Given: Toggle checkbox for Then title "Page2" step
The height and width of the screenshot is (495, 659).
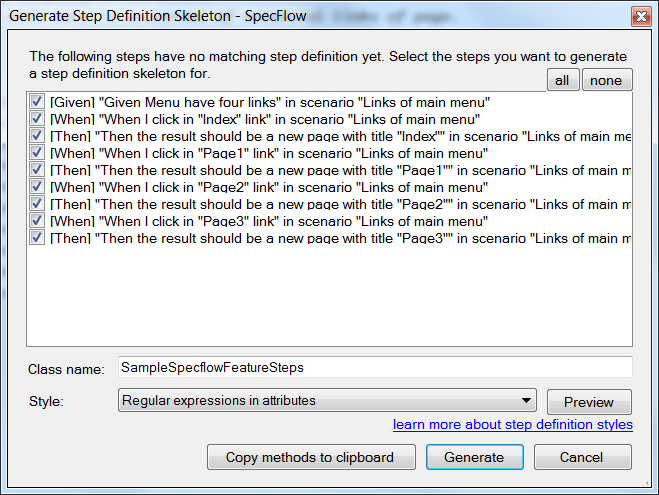Looking at the screenshot, I should coord(37,204).
